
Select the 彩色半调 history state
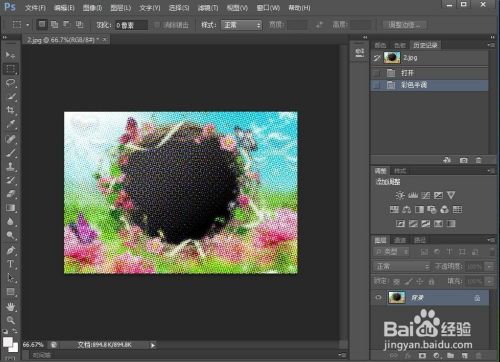(x=430, y=85)
